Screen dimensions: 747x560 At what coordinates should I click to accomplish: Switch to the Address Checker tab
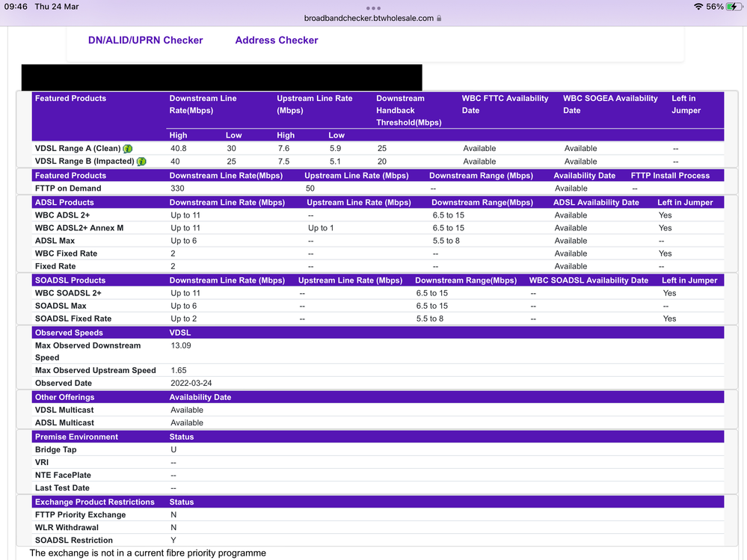pyautogui.click(x=277, y=40)
